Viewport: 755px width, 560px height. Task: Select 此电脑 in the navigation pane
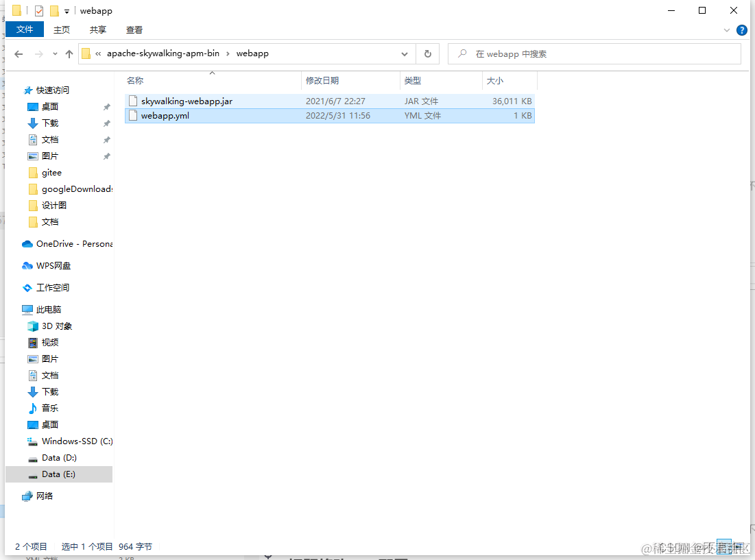(49, 309)
